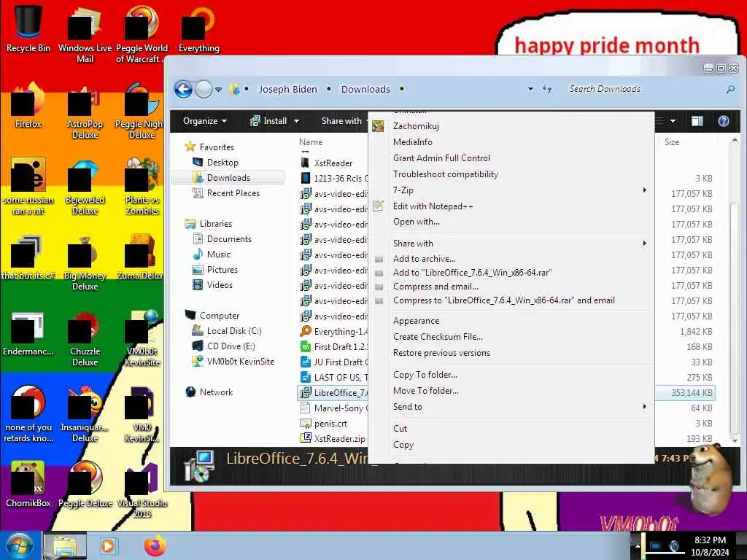Image resolution: width=747 pixels, height=560 pixels.
Task: Launch Everything desktop shortcut
Action: [198, 28]
